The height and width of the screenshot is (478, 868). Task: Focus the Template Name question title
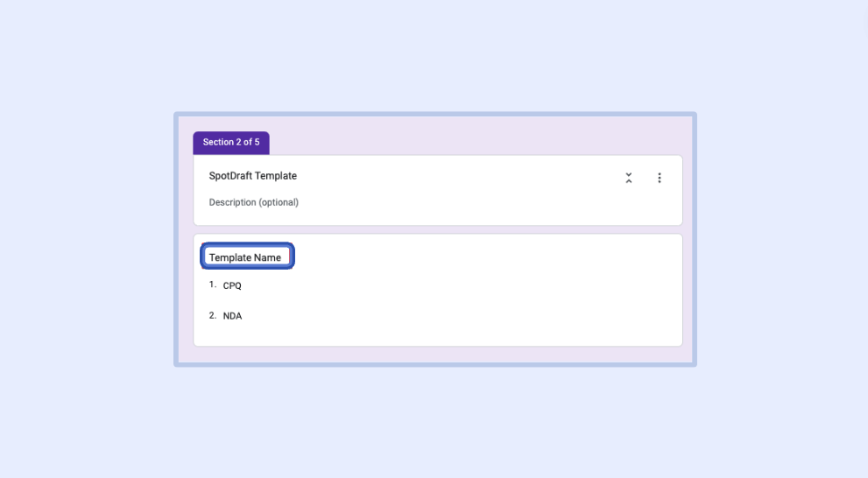click(x=245, y=257)
